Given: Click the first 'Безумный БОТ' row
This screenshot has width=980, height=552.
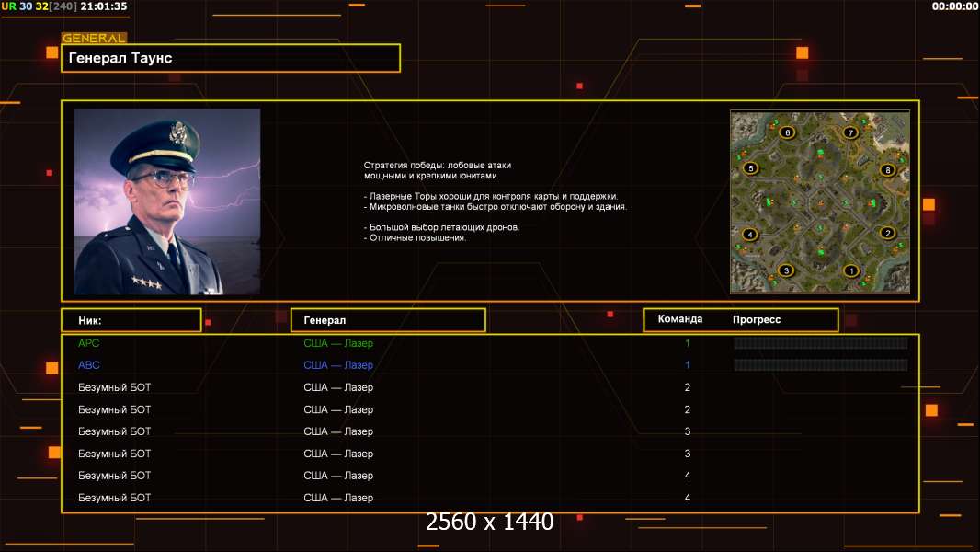Looking at the screenshot, I should [115, 387].
